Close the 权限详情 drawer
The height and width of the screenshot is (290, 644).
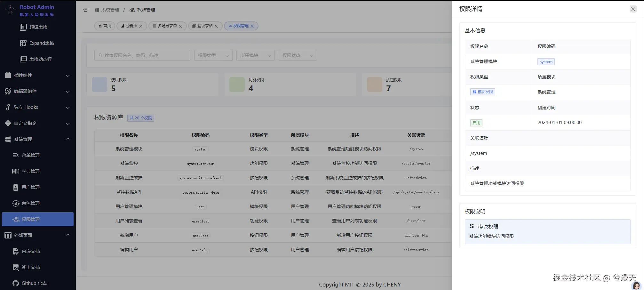[633, 9]
